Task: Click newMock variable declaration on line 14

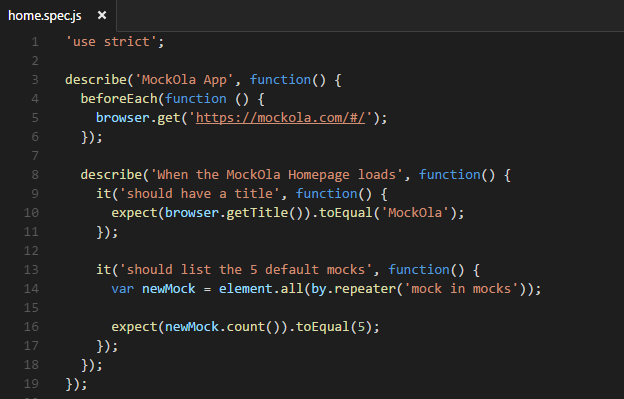Action: click(169, 289)
